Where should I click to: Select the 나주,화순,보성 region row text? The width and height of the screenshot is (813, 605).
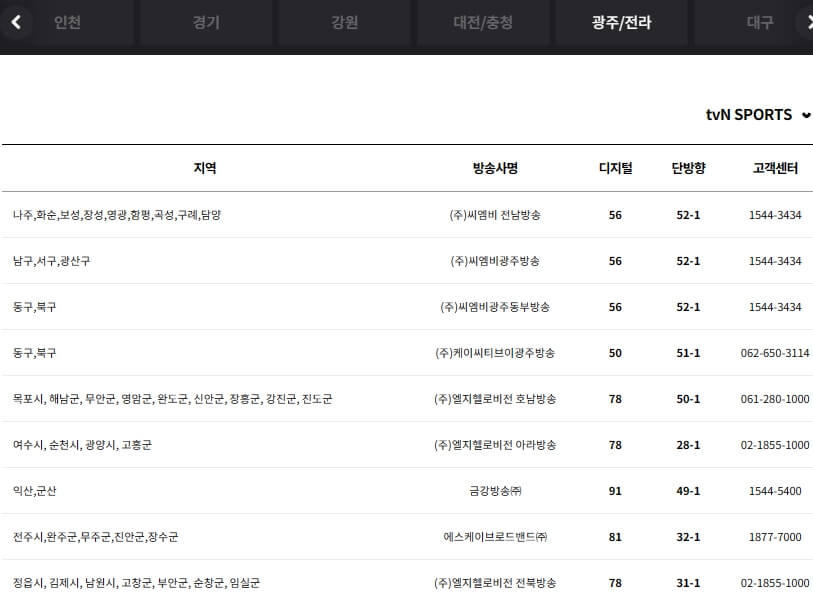tap(117, 215)
